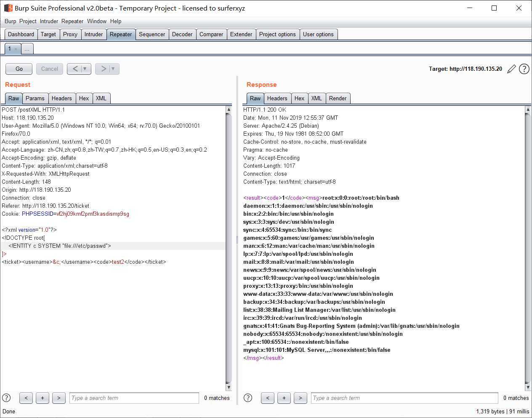Click response search next match button
The width and height of the screenshot is (532, 418).
click(300, 398)
